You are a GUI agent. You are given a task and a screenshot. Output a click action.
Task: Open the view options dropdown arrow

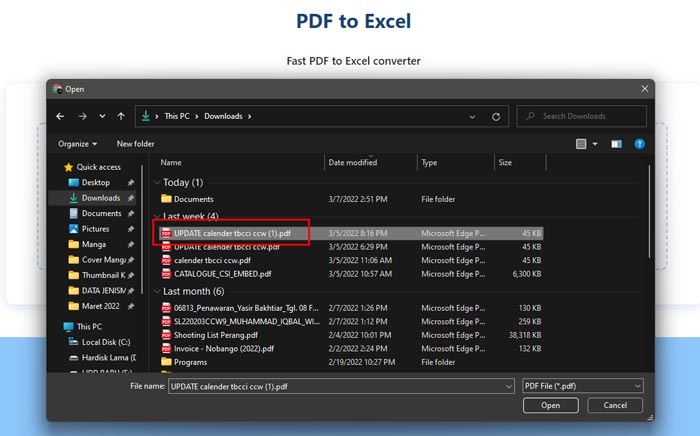595,144
